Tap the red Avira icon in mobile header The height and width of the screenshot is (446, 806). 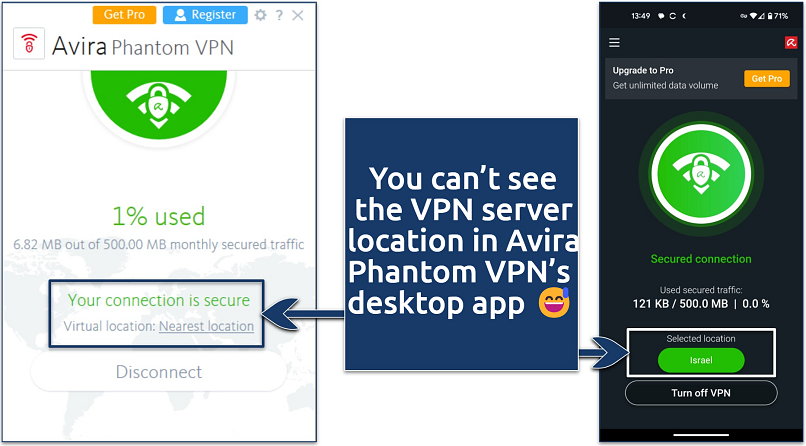791,43
